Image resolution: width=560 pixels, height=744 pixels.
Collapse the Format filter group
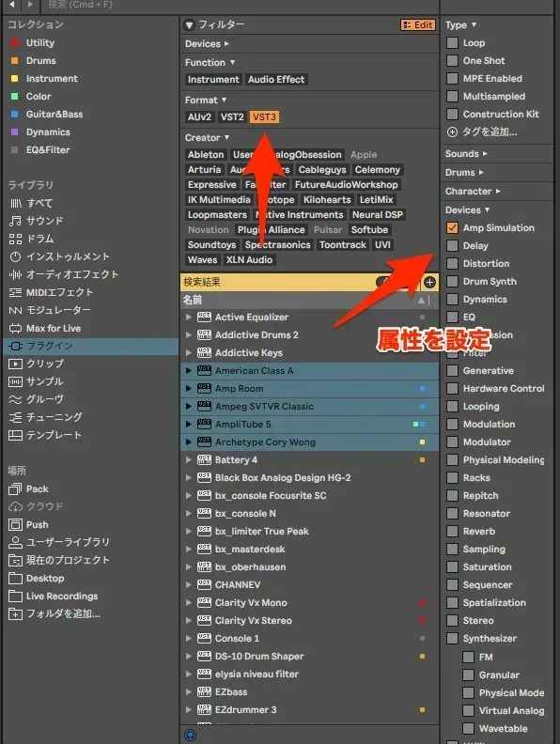tap(224, 101)
